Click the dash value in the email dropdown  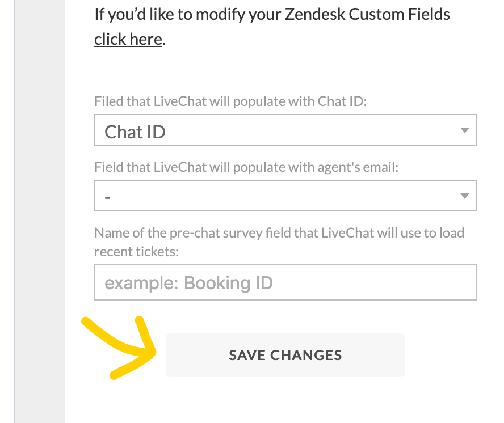108,197
